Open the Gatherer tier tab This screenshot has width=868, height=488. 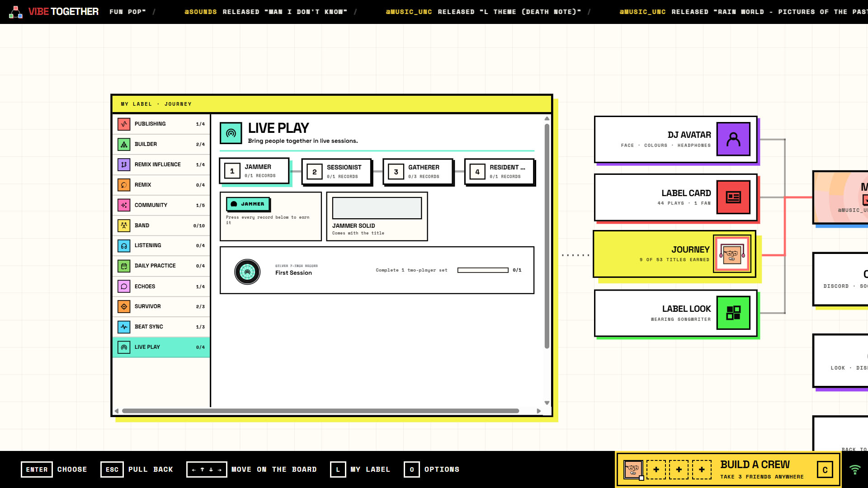(418, 171)
